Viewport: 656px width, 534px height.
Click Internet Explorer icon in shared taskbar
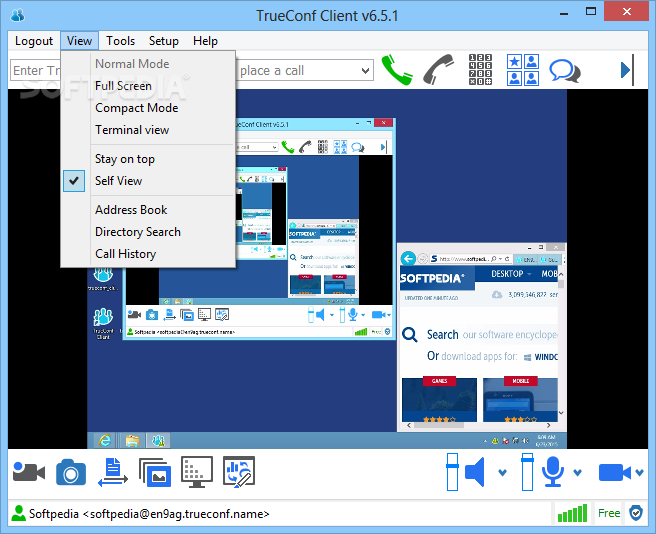point(105,440)
